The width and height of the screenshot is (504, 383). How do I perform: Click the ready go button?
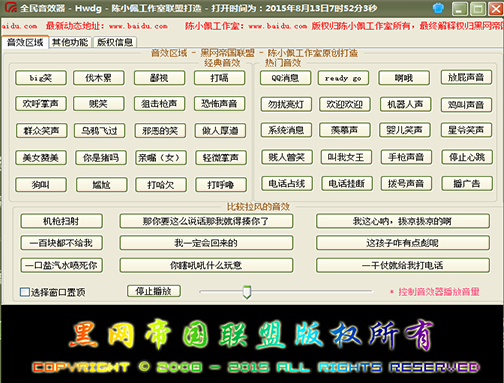tap(343, 78)
